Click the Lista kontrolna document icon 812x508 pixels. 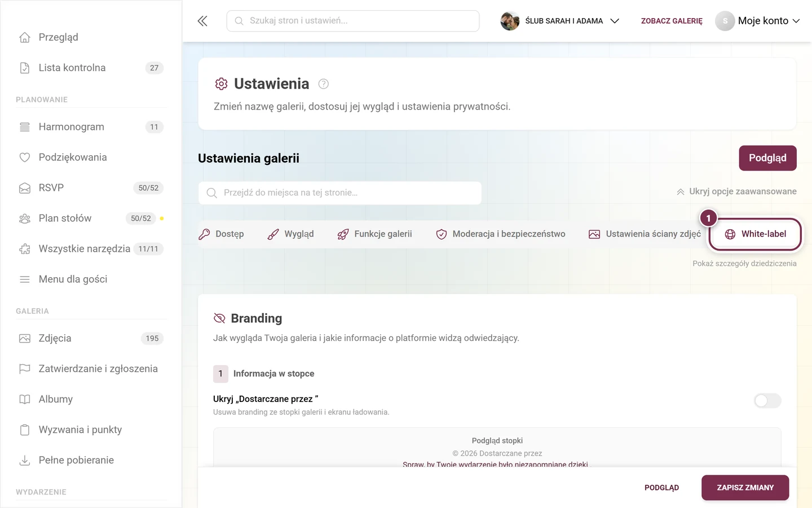tap(25, 68)
